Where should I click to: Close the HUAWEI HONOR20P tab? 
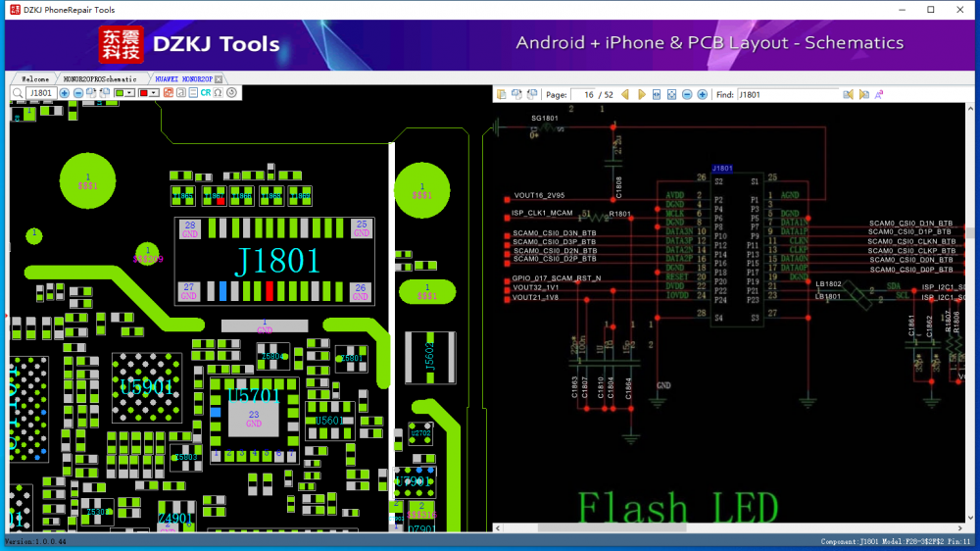tap(219, 78)
